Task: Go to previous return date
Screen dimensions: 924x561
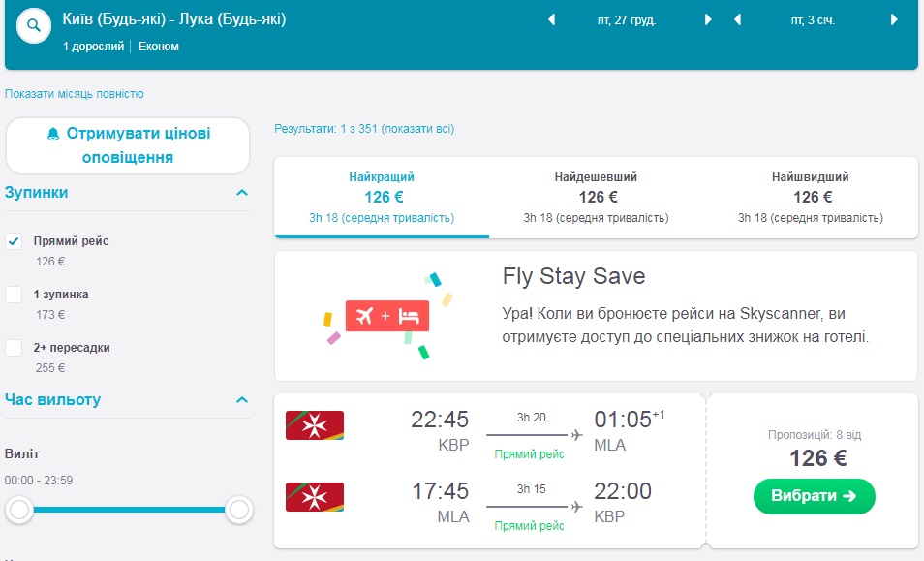Action: coord(737,19)
